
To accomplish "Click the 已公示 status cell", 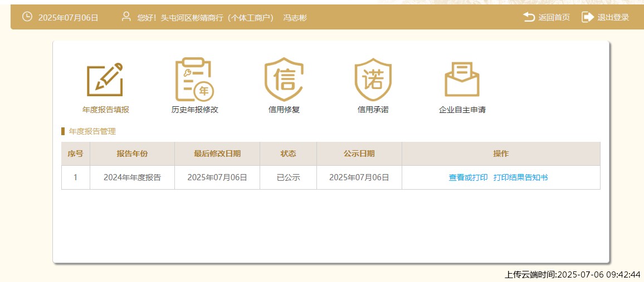I will (289, 177).
